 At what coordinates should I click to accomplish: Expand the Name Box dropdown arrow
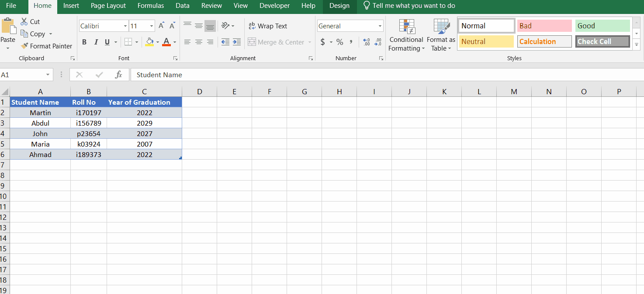tap(48, 75)
